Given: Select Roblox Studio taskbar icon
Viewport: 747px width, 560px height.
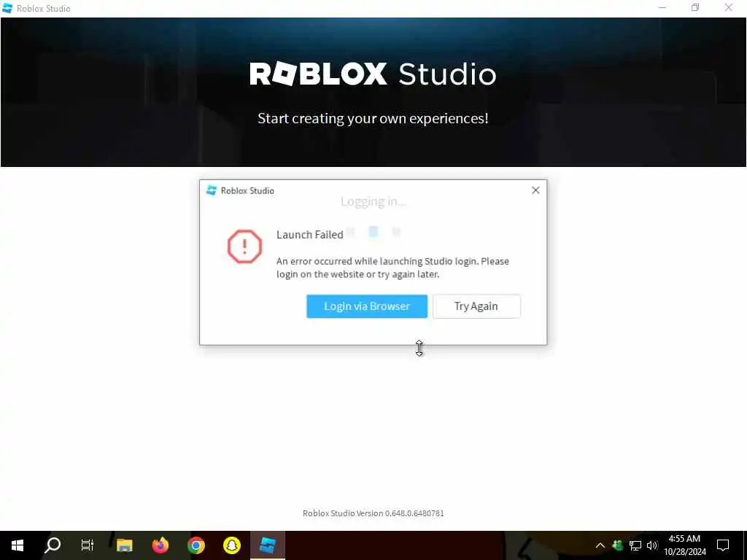Looking at the screenshot, I should (267, 545).
